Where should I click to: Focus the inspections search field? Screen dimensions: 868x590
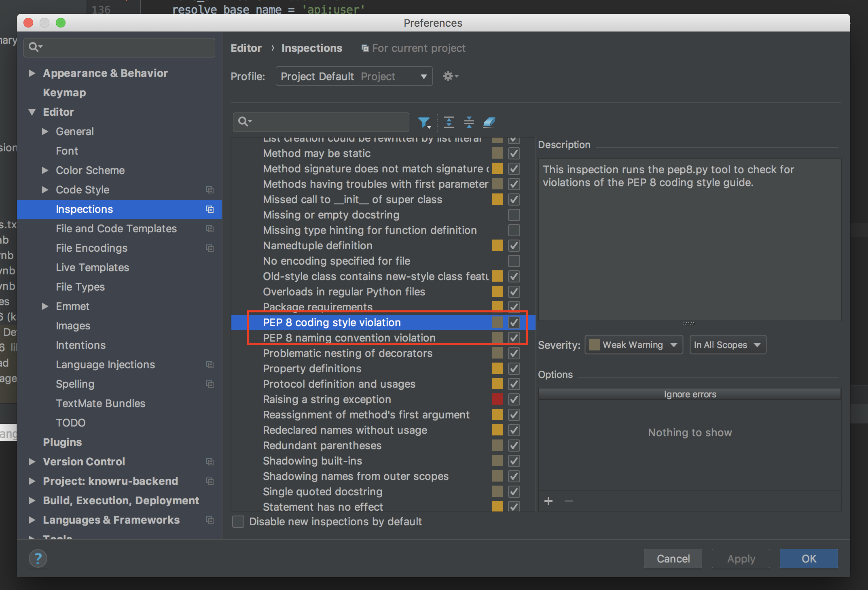[x=321, y=122]
